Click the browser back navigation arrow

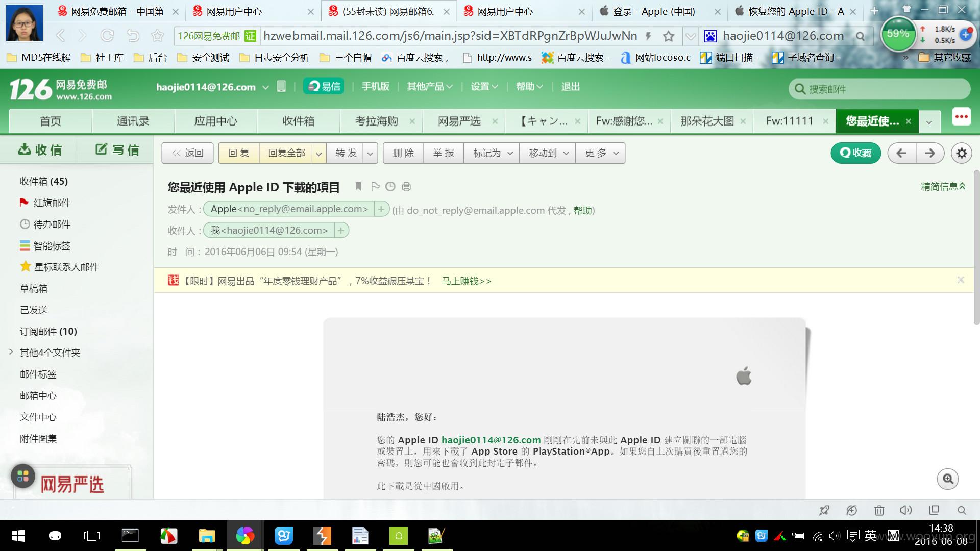click(x=60, y=35)
